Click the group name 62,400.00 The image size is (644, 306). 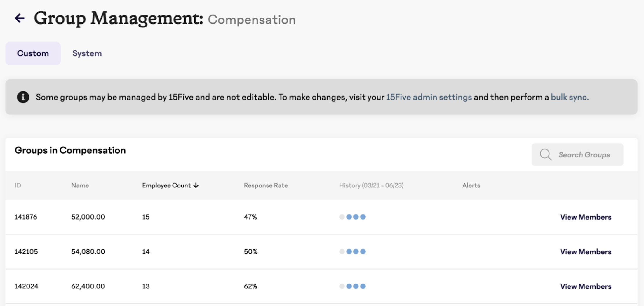click(88, 286)
